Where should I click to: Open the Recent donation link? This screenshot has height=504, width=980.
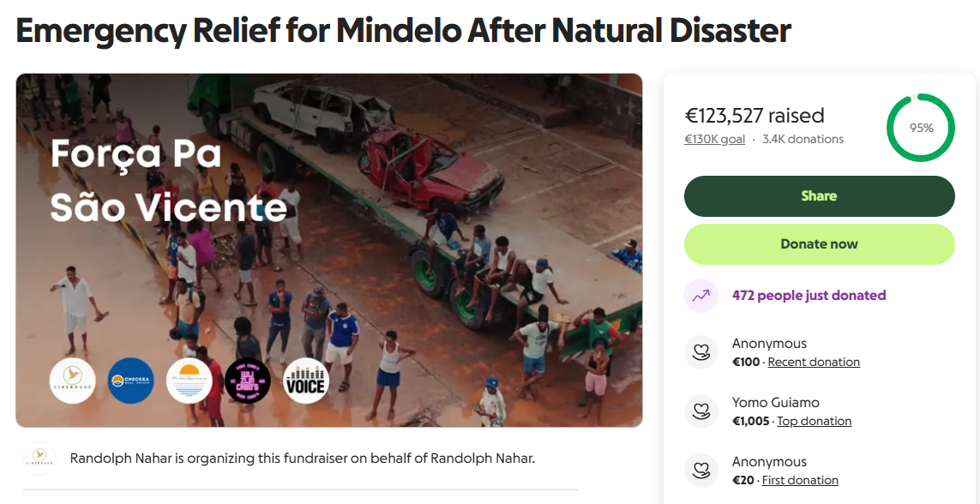[x=814, y=362]
